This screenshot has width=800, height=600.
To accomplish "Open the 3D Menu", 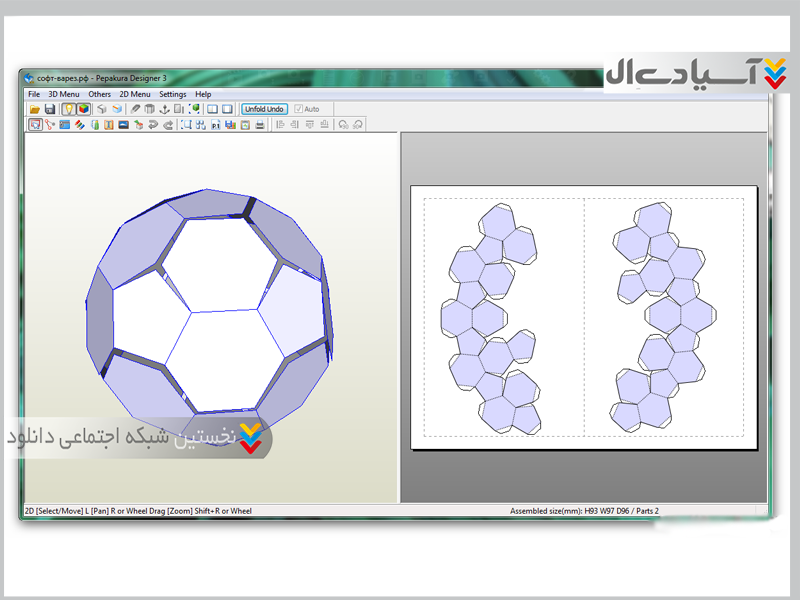I will (x=63, y=94).
